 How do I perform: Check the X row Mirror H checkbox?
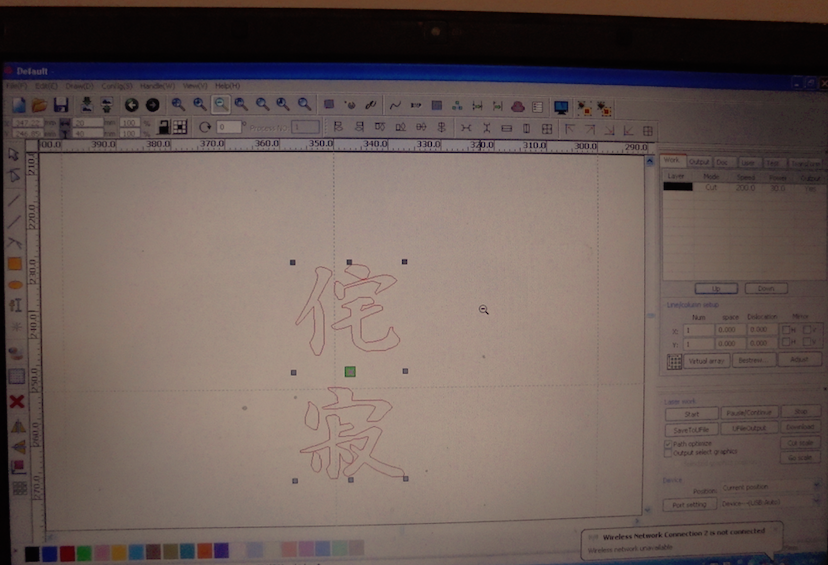pos(787,330)
